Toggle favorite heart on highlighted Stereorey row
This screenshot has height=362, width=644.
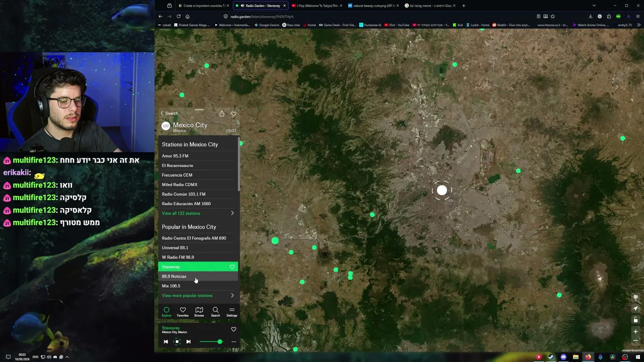click(x=232, y=267)
